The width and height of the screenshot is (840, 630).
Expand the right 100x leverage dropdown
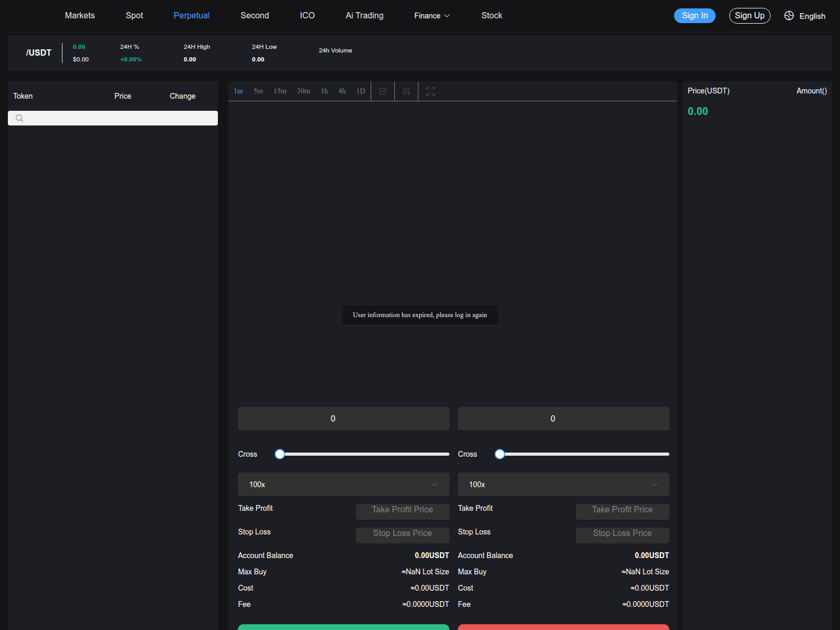click(x=563, y=485)
